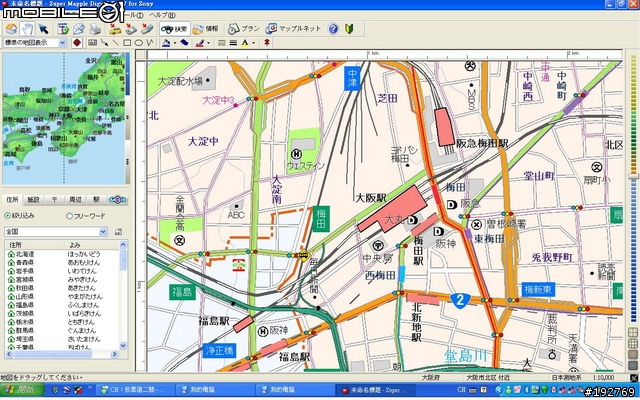This screenshot has width=640, height=400.
Task: Click the phone transfer icon
Action: [x=147, y=29]
